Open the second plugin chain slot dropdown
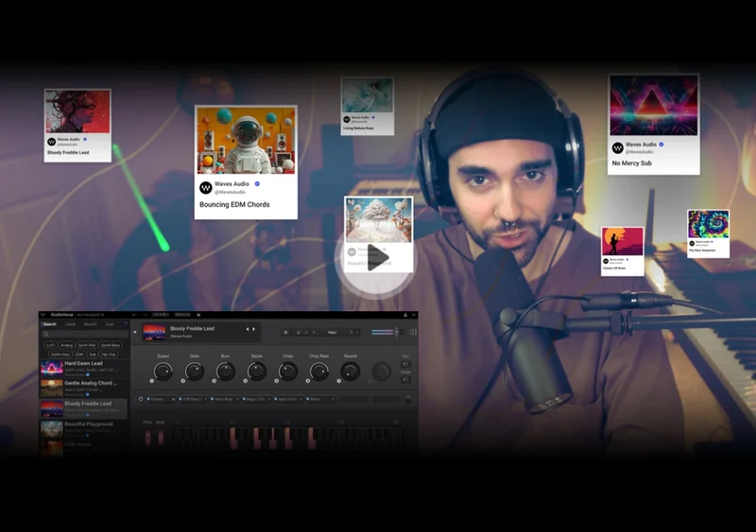This screenshot has height=532, width=756. 194,400
